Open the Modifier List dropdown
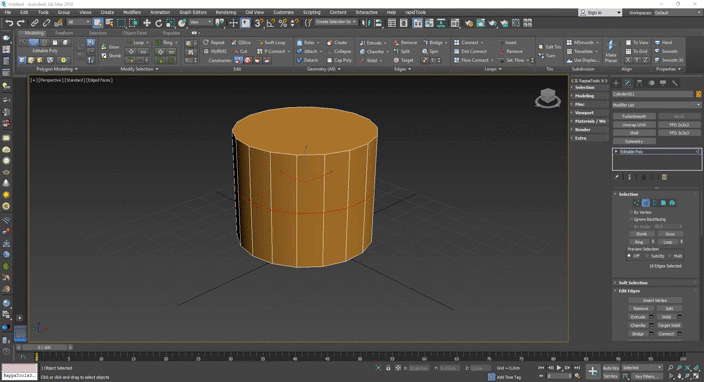 coord(656,105)
